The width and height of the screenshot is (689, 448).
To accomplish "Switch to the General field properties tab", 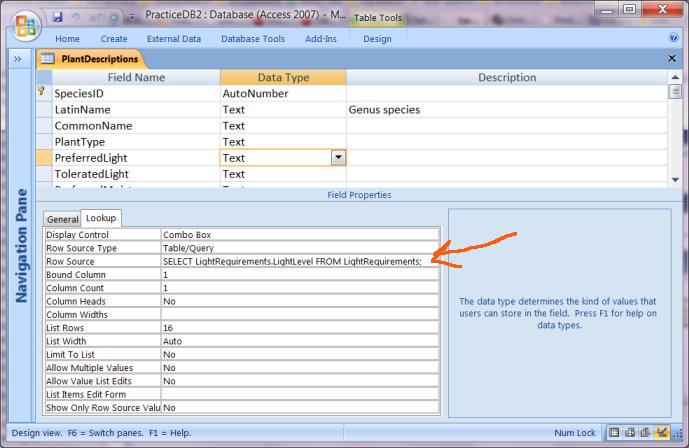I will [x=62, y=219].
